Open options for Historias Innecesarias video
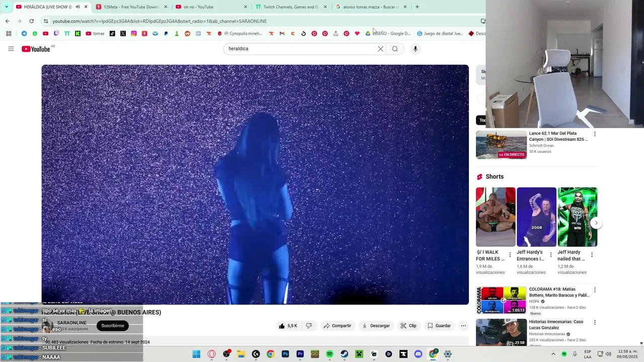This screenshot has height=362, width=644. click(x=595, y=322)
